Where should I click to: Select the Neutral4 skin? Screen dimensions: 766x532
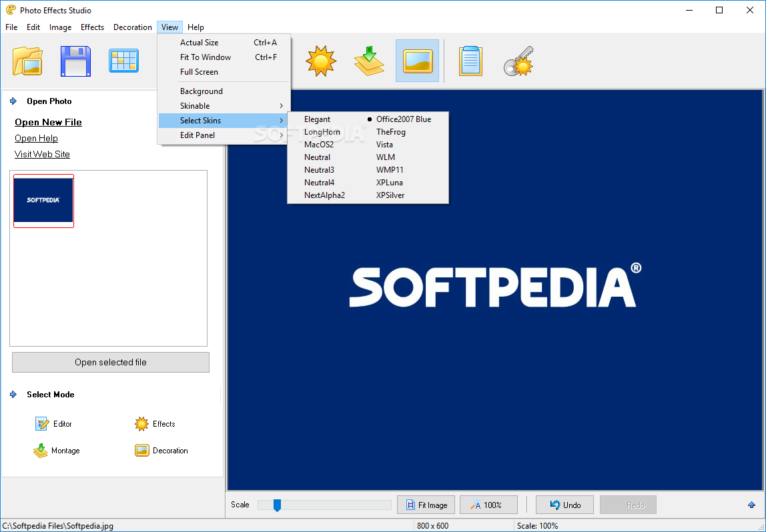tap(319, 183)
